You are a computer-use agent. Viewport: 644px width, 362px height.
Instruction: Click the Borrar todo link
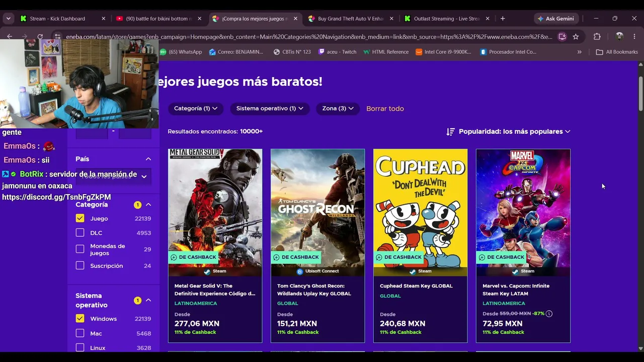(385, 109)
